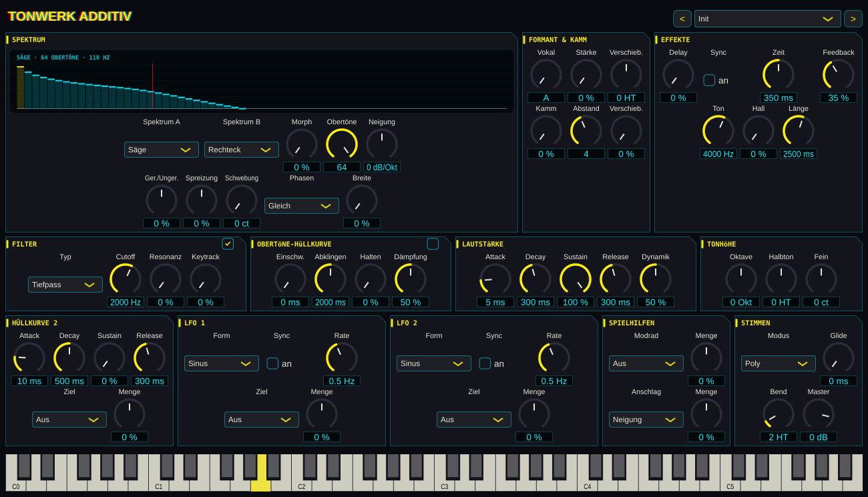The width and height of the screenshot is (868, 497).
Task: Click the Delay Feedback knob
Action: (x=839, y=75)
